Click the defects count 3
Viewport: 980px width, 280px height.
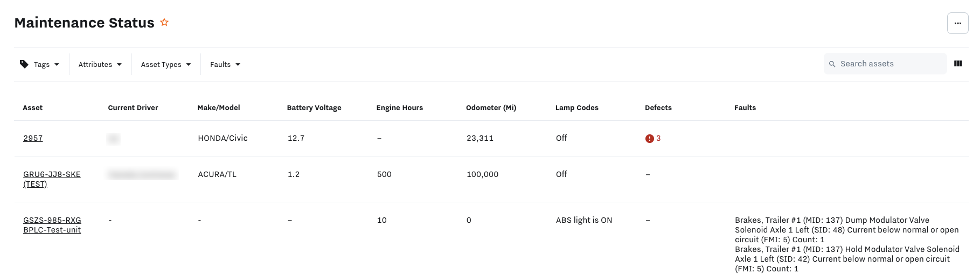pos(658,138)
